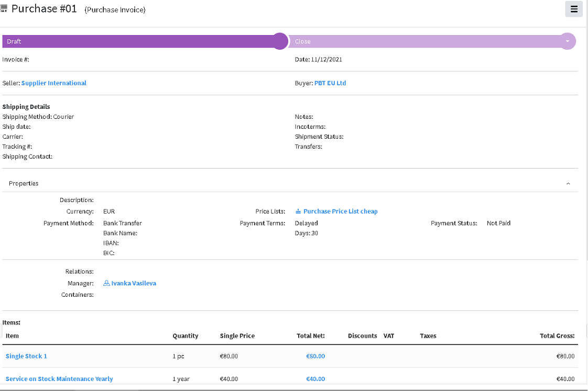Open the hamburger menu button

pyautogui.click(x=574, y=9)
